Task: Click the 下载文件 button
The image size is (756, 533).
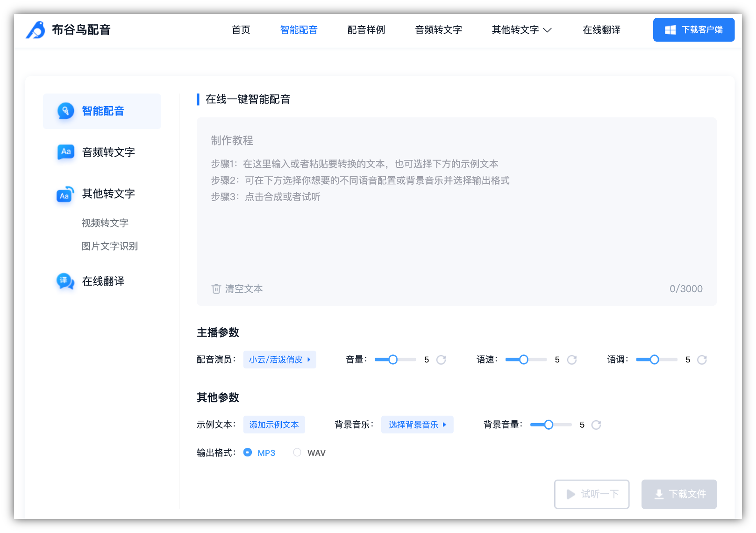Action: pyautogui.click(x=679, y=494)
